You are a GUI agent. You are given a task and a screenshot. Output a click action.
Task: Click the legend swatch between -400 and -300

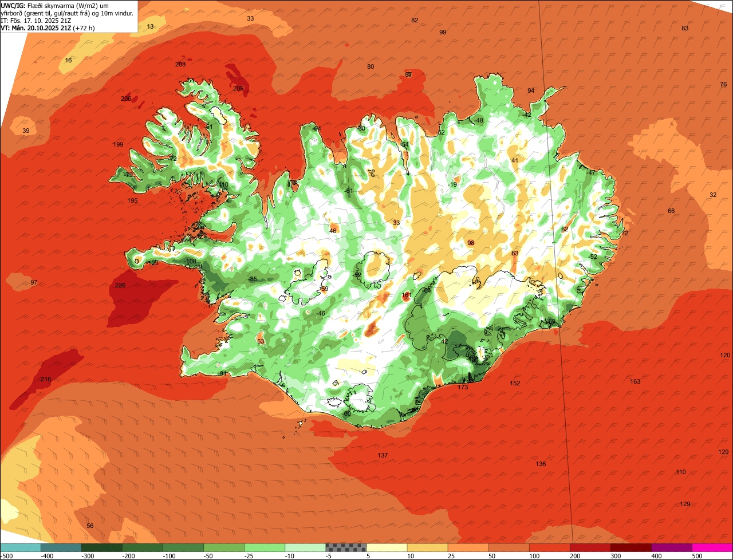61,547
